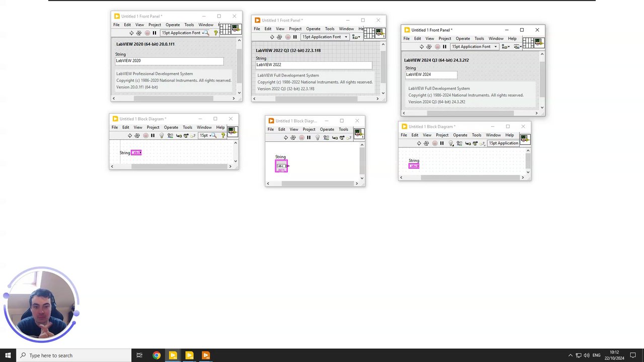Select String terminal in middle block diagram

point(281,166)
